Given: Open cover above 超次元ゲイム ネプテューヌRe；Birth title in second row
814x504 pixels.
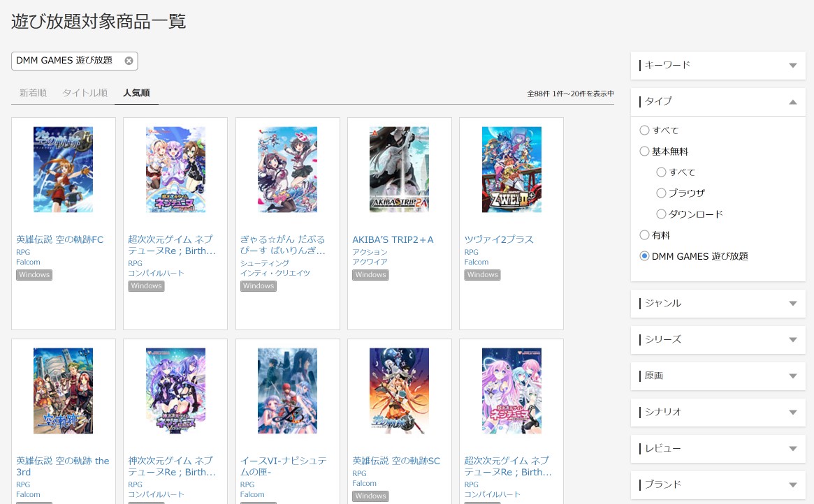Looking at the screenshot, I should point(511,391).
